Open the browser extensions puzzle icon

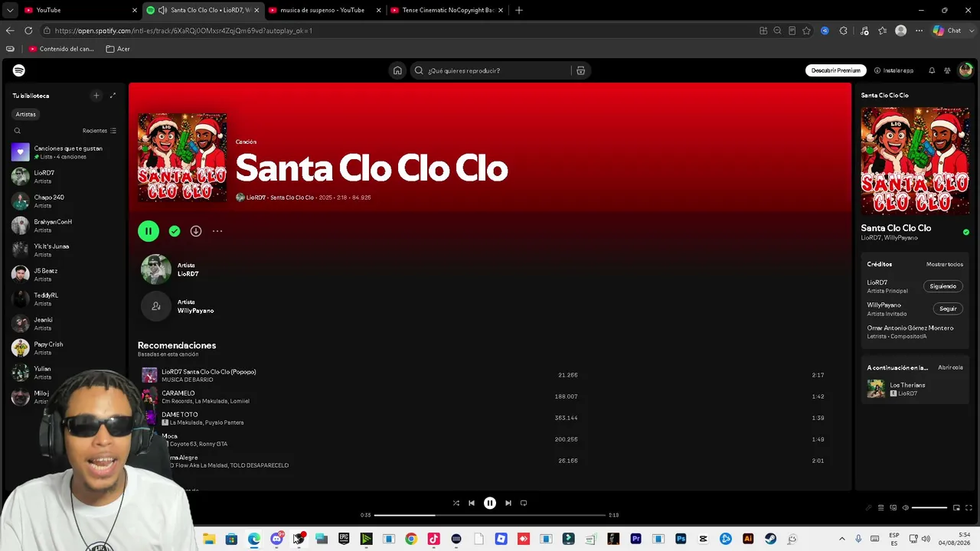[x=843, y=31]
